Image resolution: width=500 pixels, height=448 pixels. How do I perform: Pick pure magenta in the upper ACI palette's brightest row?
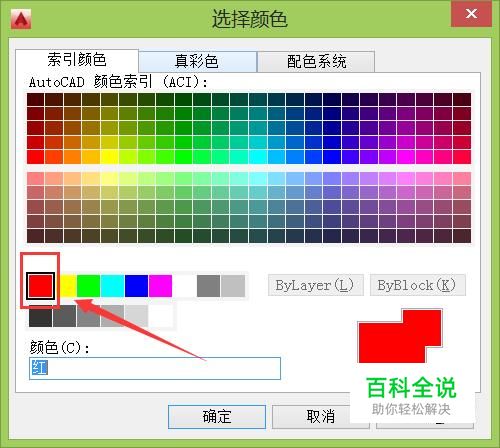(406, 157)
